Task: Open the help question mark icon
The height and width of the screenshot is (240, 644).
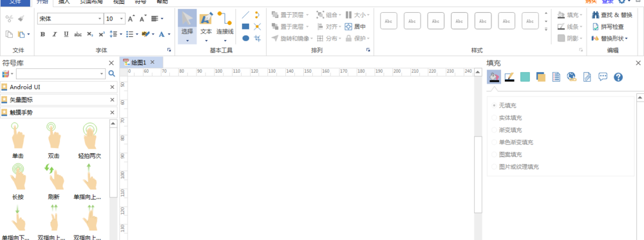Action: (618, 77)
